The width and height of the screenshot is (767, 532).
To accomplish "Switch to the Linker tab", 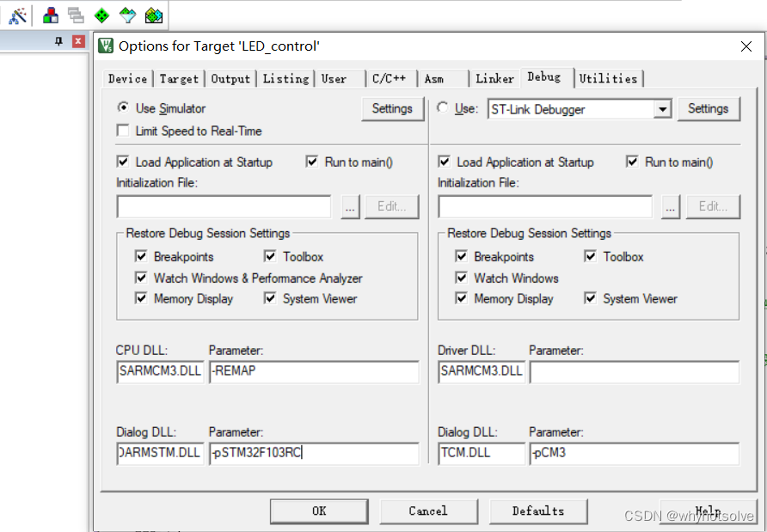I will 495,79.
